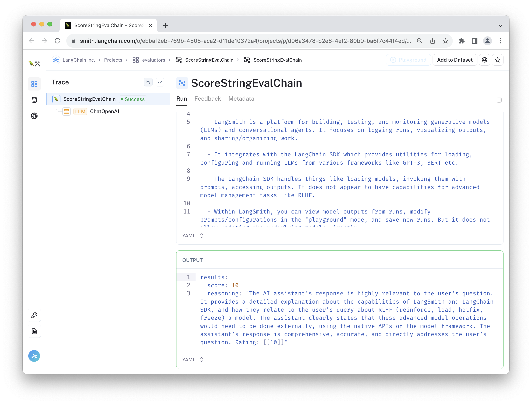This screenshot has width=532, height=404.
Task: Share the run with globe icon
Action: [484, 60]
